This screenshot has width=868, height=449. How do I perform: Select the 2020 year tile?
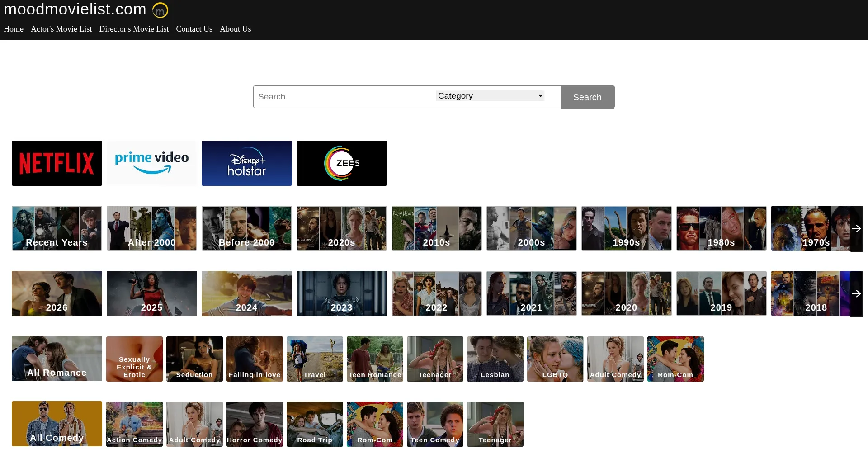pos(627,293)
